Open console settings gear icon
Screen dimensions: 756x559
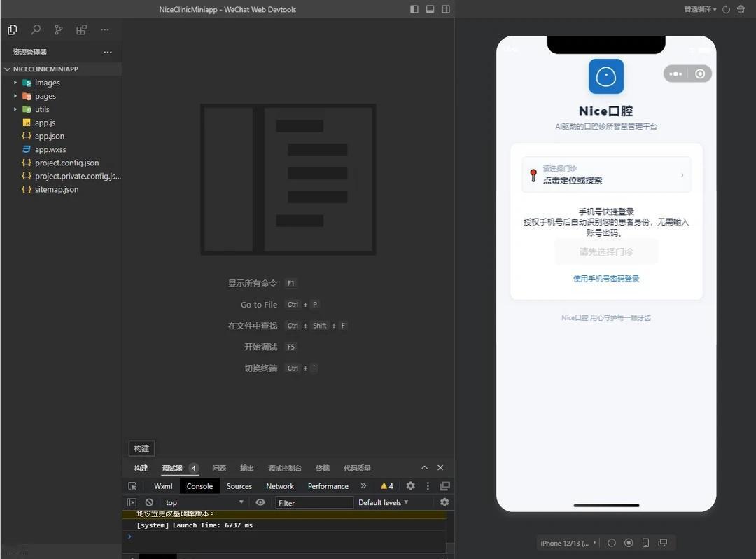444,502
